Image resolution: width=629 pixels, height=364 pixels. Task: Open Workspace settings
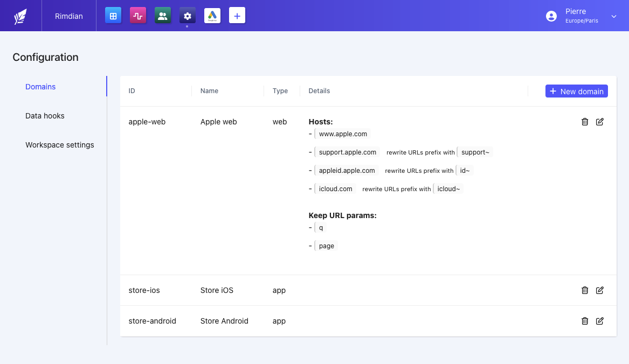coord(59,144)
